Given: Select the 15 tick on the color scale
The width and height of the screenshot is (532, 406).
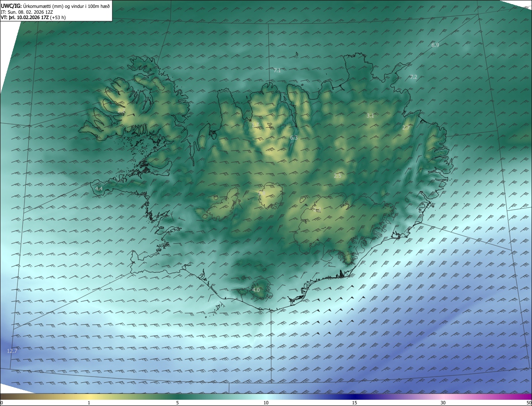Looking at the screenshot, I should [x=355, y=403].
